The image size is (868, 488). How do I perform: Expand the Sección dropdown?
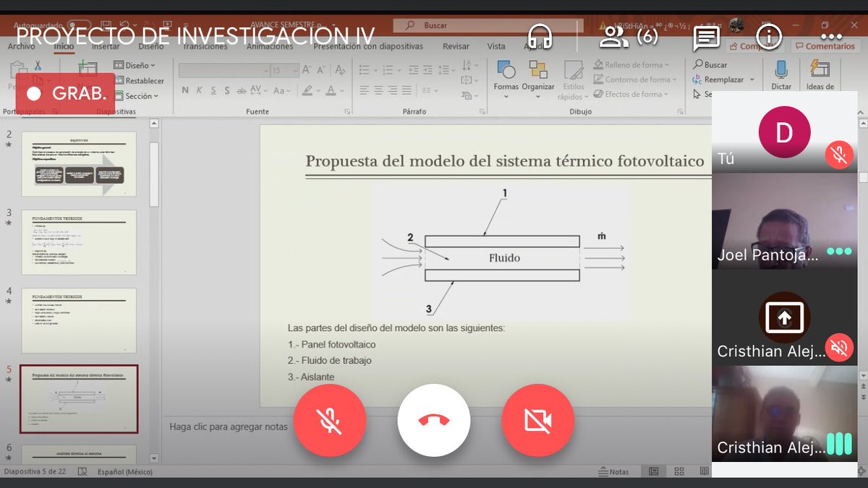pyautogui.click(x=136, y=96)
